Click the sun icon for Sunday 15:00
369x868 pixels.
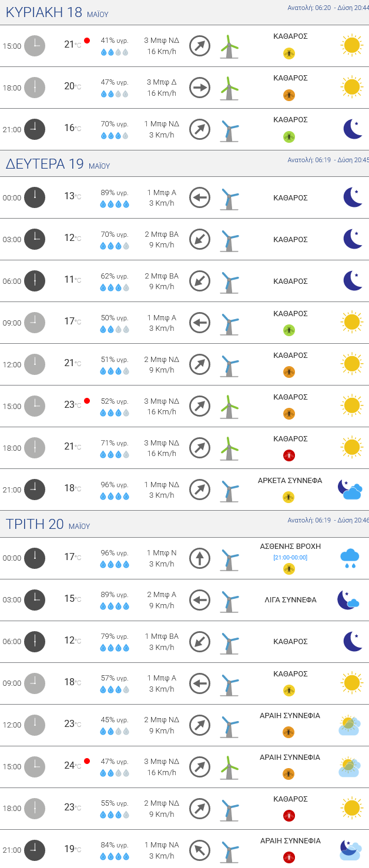pyautogui.click(x=351, y=45)
